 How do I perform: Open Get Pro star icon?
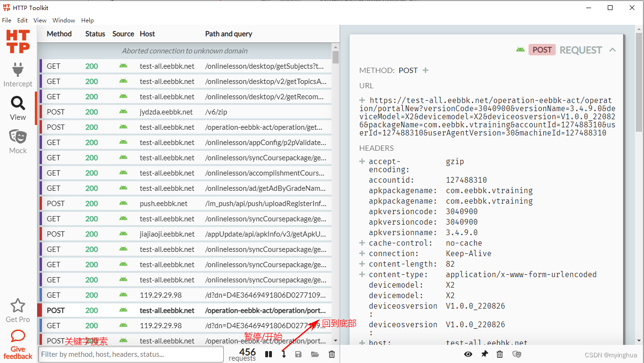tap(18, 305)
